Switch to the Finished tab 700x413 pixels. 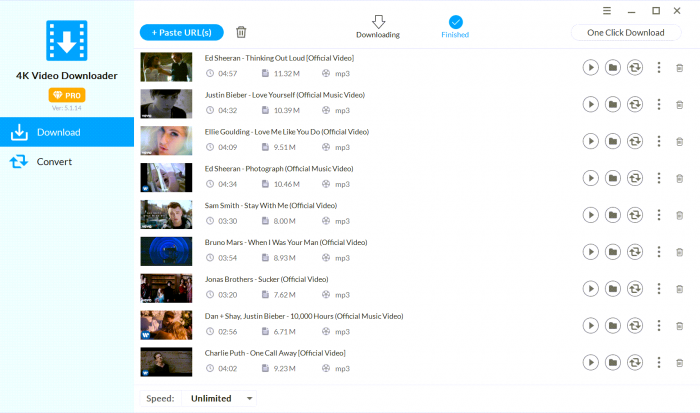point(455,27)
